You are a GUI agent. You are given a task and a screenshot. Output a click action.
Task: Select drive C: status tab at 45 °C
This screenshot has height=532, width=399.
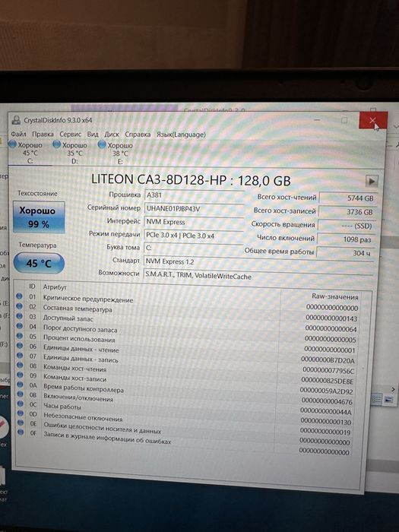point(27,153)
